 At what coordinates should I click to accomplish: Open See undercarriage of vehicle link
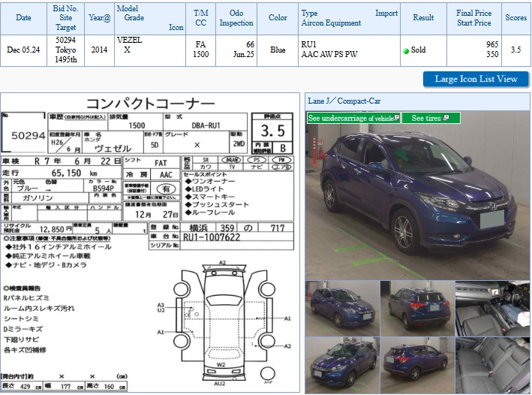353,118
